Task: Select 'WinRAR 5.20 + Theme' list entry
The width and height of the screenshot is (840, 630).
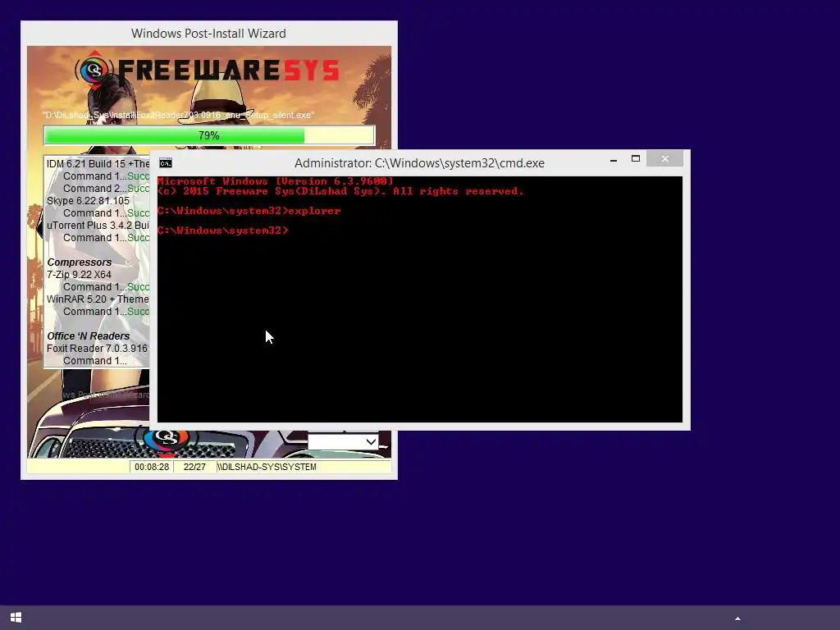Action: click(x=98, y=299)
